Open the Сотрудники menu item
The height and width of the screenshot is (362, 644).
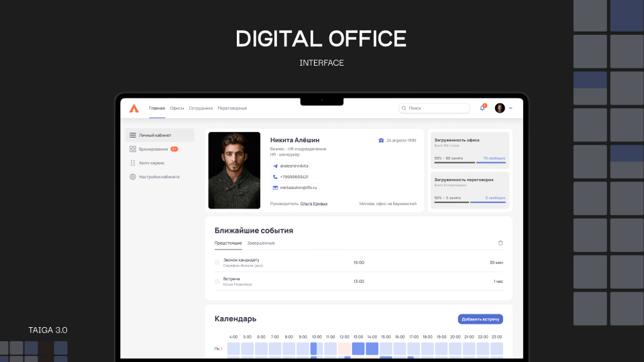201,109
